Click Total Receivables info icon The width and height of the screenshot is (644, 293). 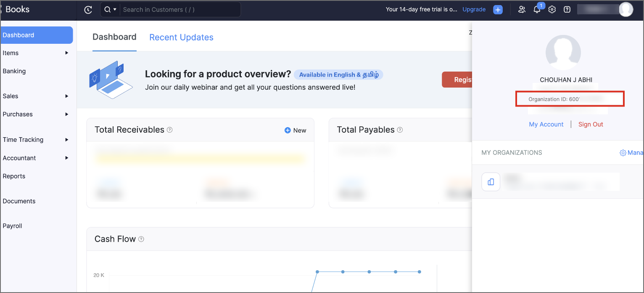click(x=170, y=130)
